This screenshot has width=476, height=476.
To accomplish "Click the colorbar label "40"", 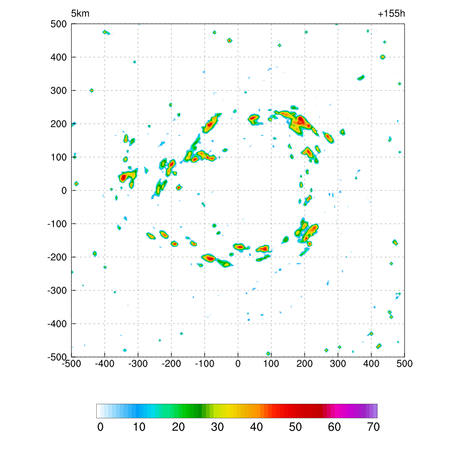I will (x=257, y=427).
